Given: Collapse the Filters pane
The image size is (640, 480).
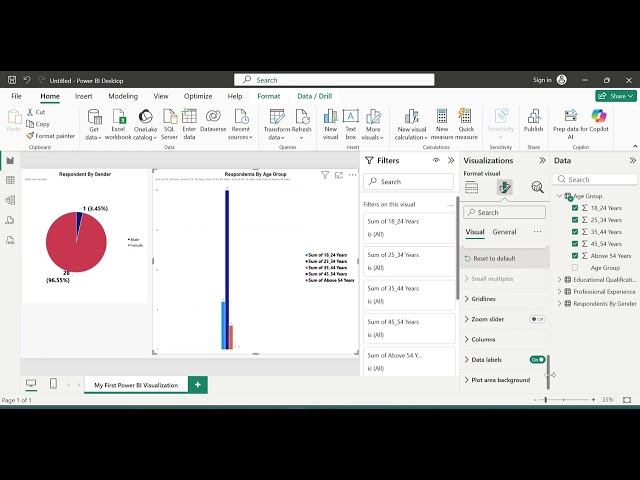Looking at the screenshot, I should (x=451, y=160).
